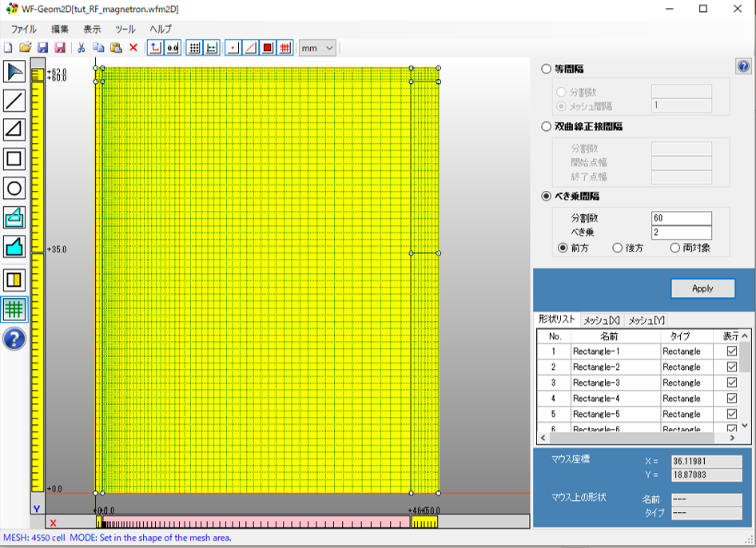756x548 pixels.
Task: Click the Apply button
Action: pyautogui.click(x=702, y=288)
